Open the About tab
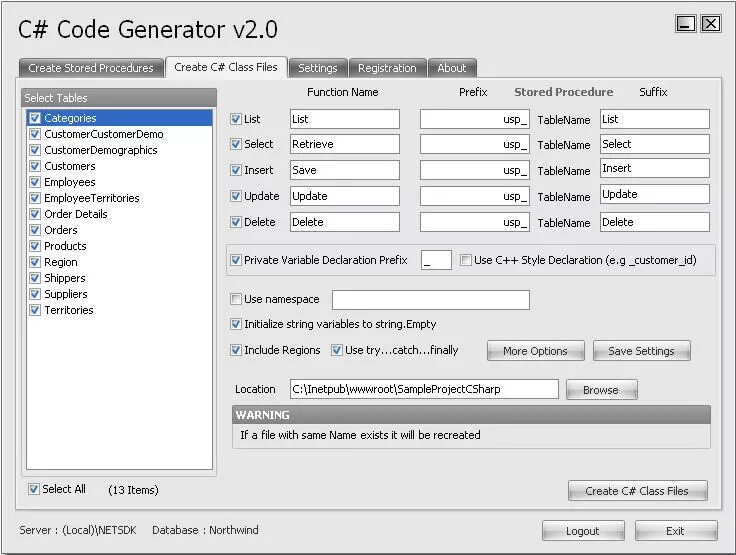 452,68
